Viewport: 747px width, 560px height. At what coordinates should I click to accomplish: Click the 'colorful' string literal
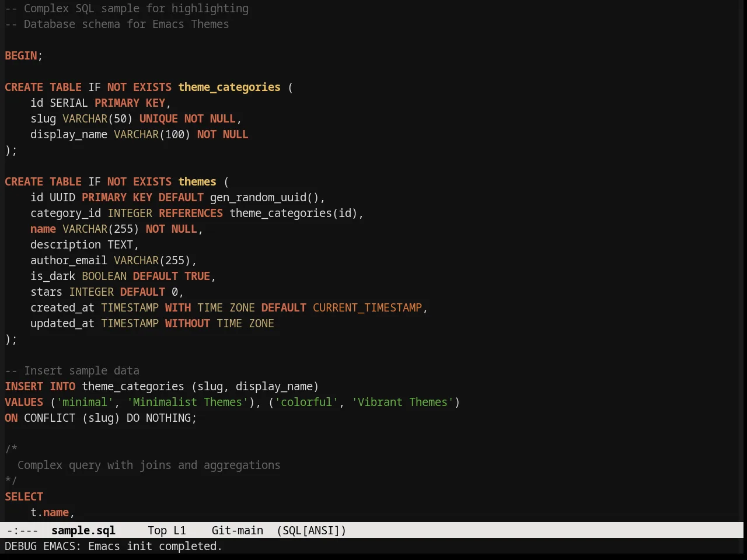[x=306, y=402]
